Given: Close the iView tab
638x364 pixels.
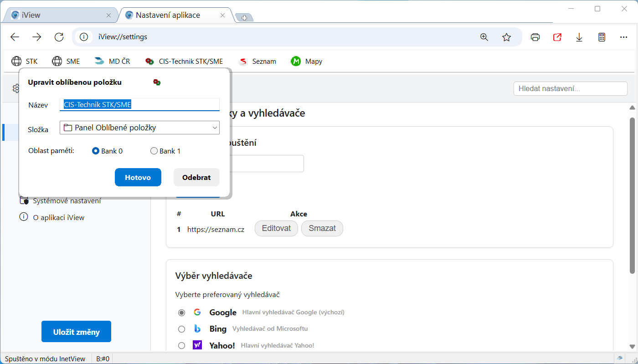Looking at the screenshot, I should coord(108,15).
